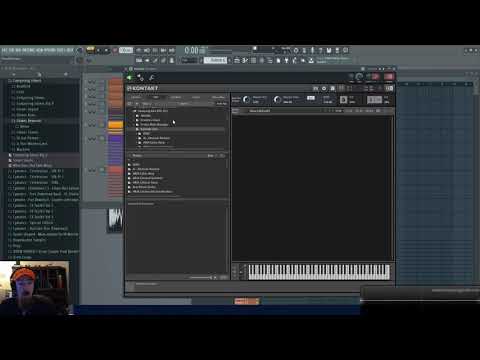Click the tempo value field

126,50
